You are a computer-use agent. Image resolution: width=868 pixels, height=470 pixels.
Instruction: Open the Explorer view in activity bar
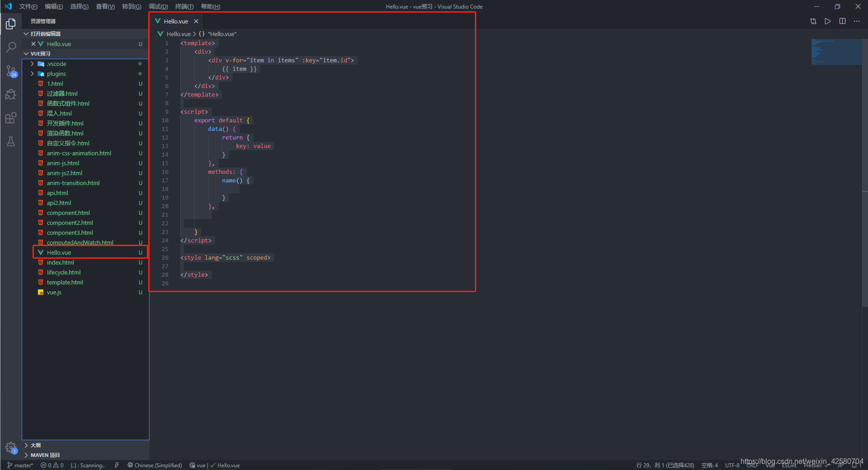(x=11, y=24)
